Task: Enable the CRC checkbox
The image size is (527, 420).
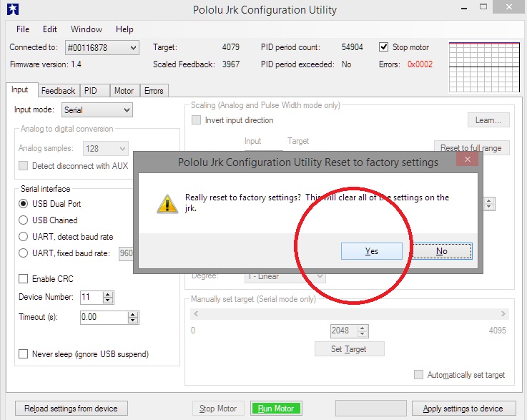Action: 23,279
